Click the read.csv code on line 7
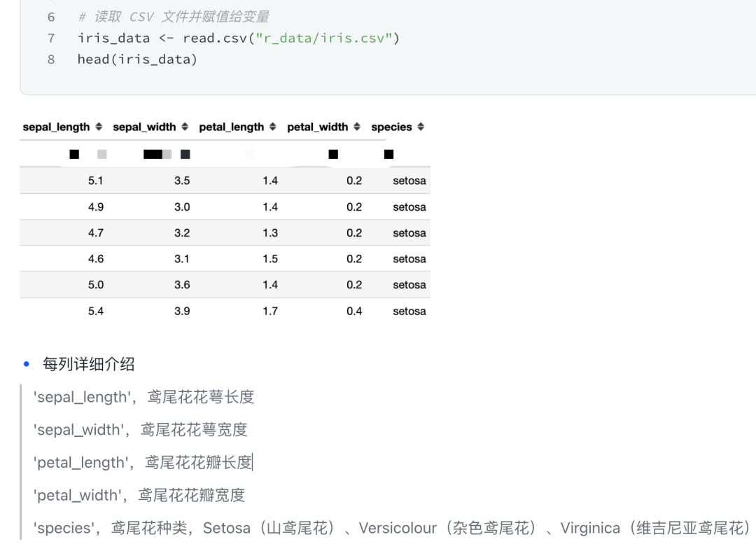The image size is (756, 551). (239, 38)
